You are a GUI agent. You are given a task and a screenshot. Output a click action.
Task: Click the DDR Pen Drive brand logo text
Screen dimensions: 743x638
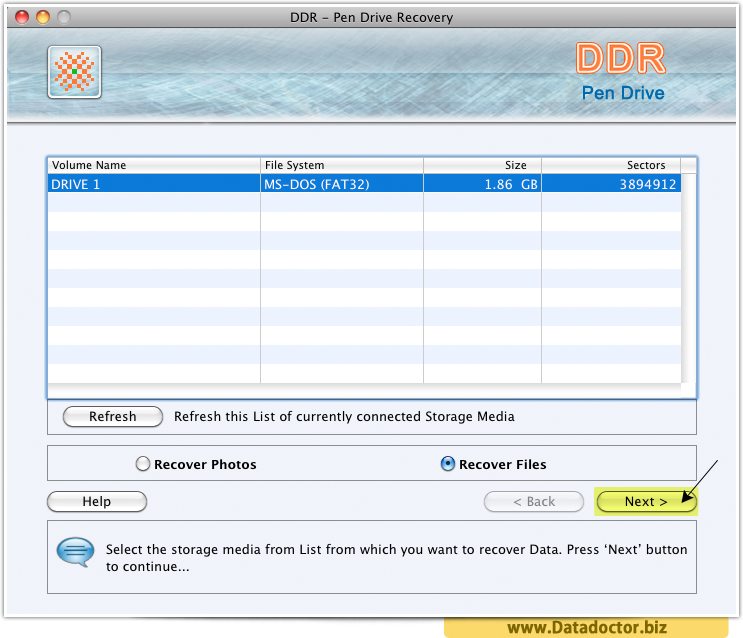click(622, 71)
